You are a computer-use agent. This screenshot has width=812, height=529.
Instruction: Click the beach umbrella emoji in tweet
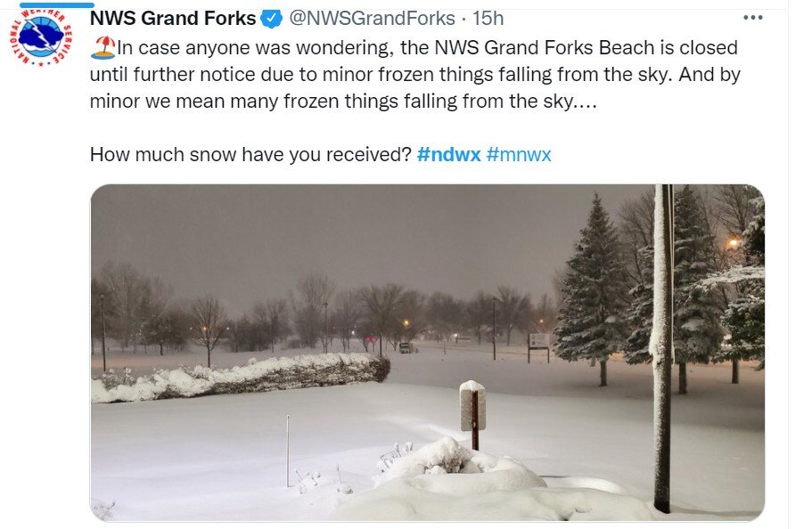(x=103, y=47)
